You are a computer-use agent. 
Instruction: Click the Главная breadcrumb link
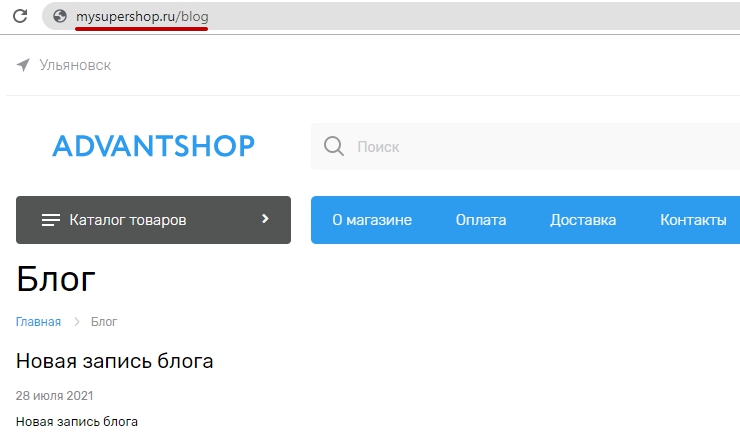(x=38, y=322)
